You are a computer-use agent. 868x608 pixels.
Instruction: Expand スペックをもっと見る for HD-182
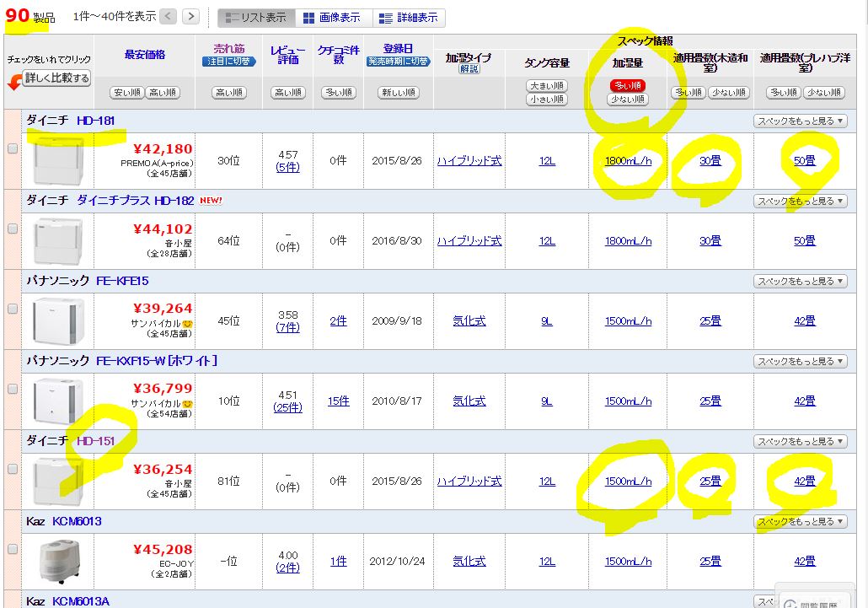800,201
